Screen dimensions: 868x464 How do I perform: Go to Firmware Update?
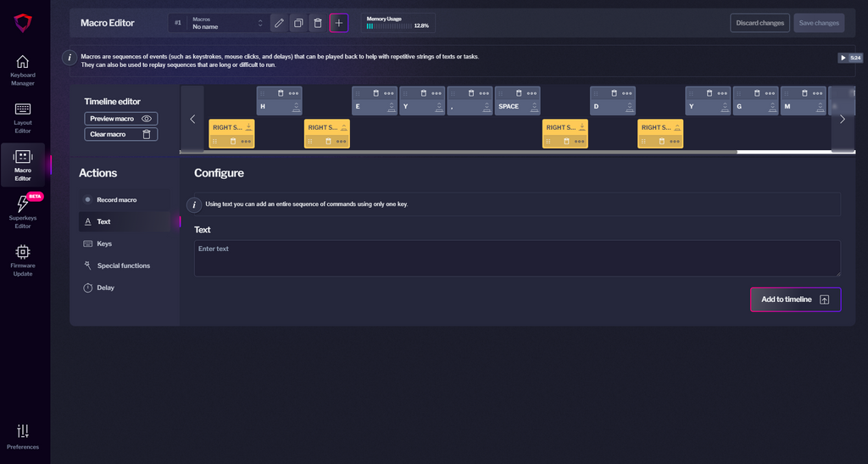point(23,260)
